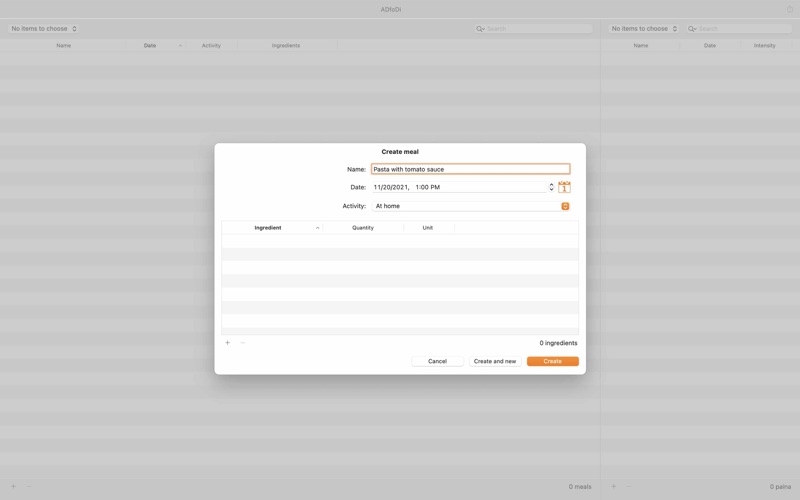Image resolution: width=800 pixels, height=500 pixels.
Task: Click the Create and new button
Action: (495, 361)
